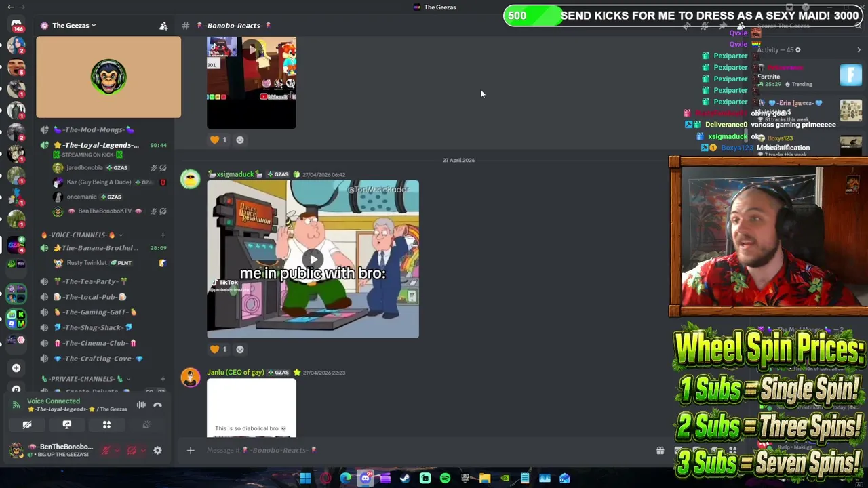Join The-Banana-Brothel voice channel
The height and width of the screenshot is (488, 868).
pyautogui.click(x=102, y=248)
